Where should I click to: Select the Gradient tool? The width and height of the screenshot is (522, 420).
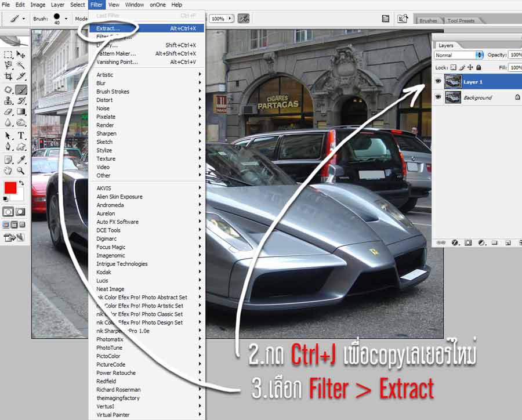click(21, 111)
